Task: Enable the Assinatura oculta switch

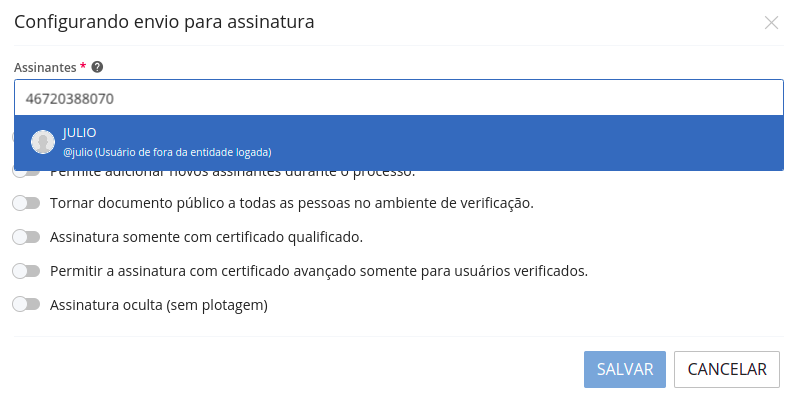Action: click(x=26, y=305)
